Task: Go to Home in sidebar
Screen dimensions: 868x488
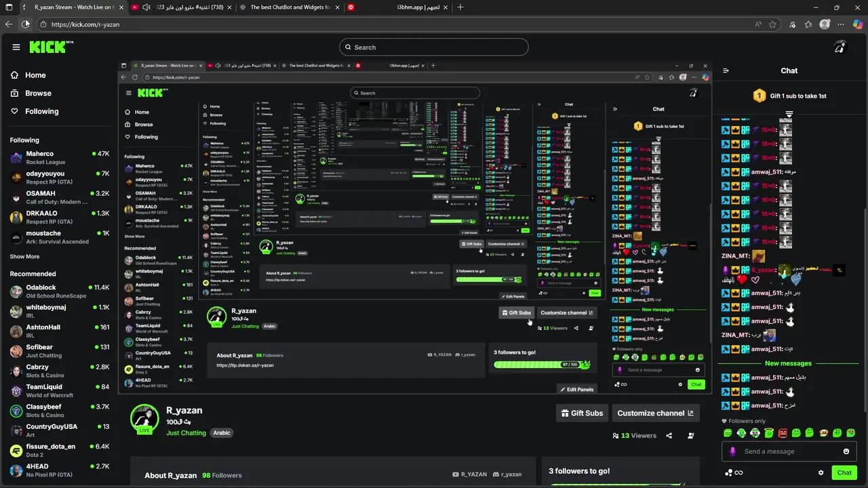Action: coord(28,75)
